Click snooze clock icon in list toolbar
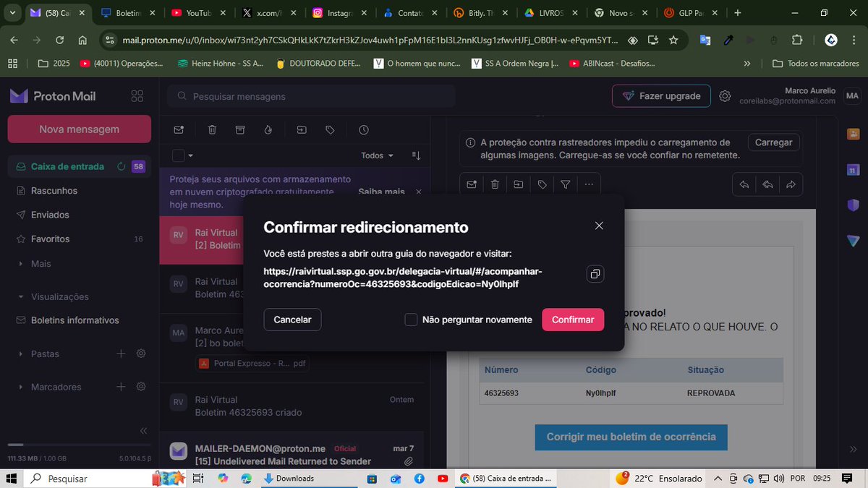868x488 pixels. (363, 130)
